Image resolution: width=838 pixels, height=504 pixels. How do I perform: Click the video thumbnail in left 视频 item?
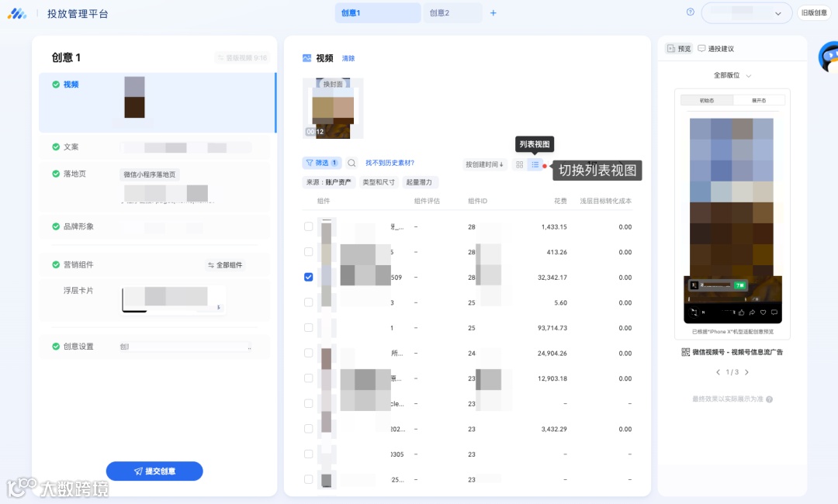point(135,97)
